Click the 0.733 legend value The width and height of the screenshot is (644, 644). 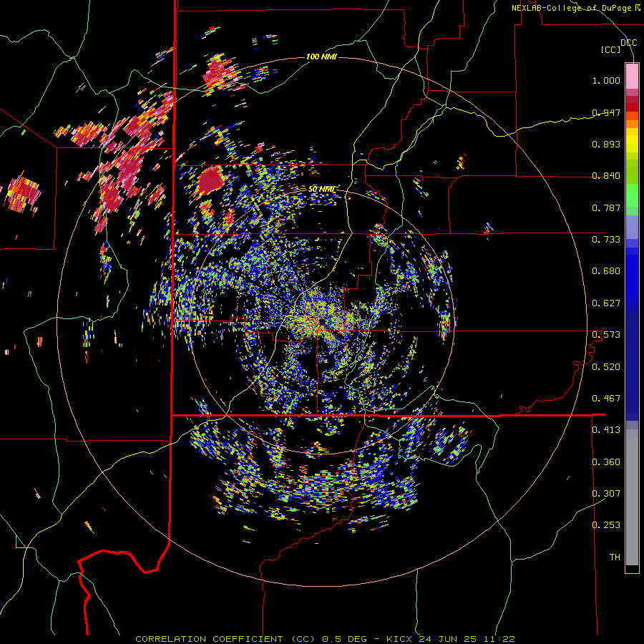(x=606, y=239)
